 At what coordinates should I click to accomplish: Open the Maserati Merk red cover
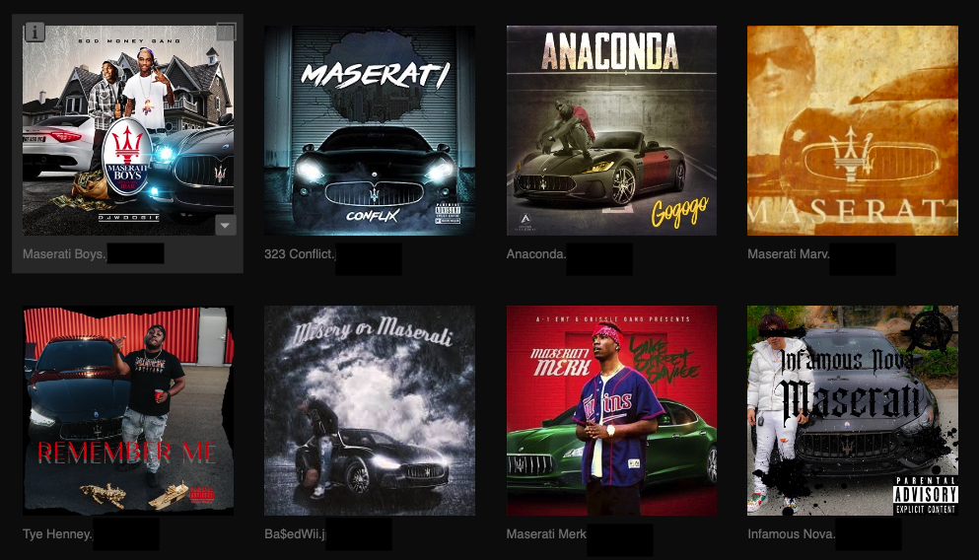tap(611, 411)
